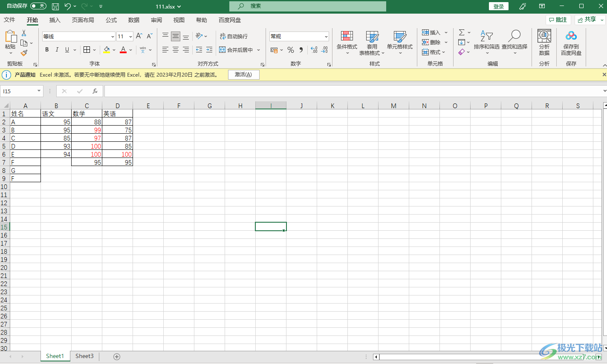Click the Increase Decimal icon
Screen dimensions: 607x364
314,50
